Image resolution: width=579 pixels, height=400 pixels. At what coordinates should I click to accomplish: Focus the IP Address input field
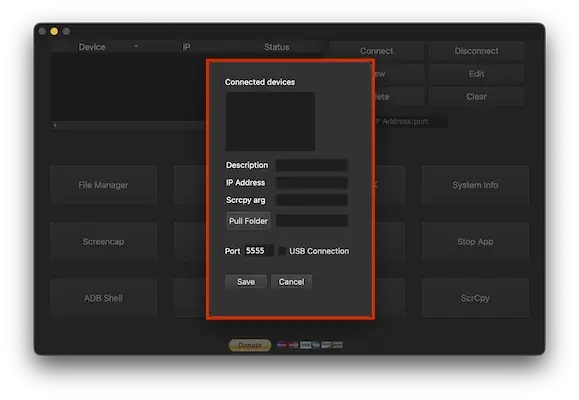point(312,182)
